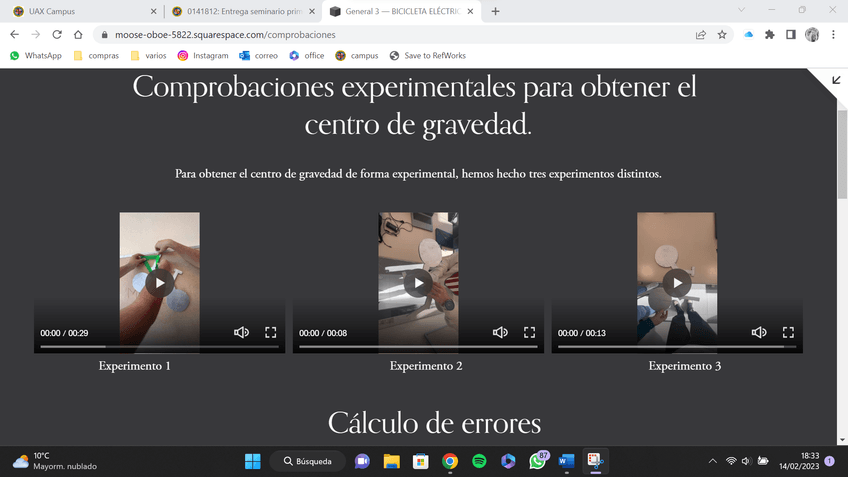Open a new browser tab
Image resolution: width=848 pixels, height=477 pixels.
coord(495,11)
